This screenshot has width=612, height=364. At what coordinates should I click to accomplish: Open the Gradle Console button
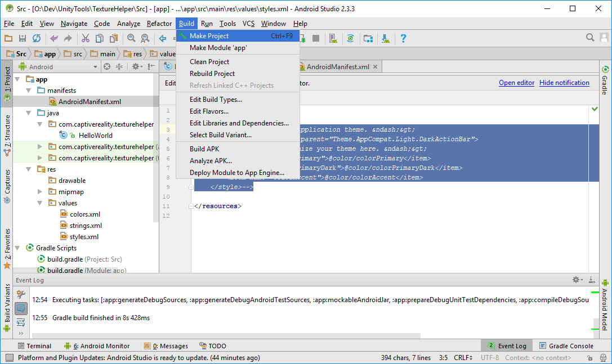point(566,346)
